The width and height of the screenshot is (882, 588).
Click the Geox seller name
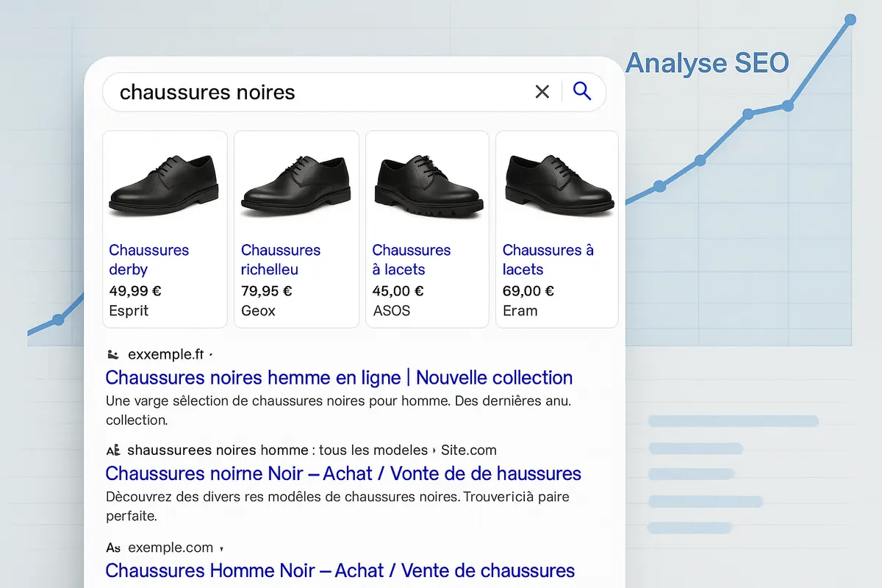pyautogui.click(x=258, y=311)
